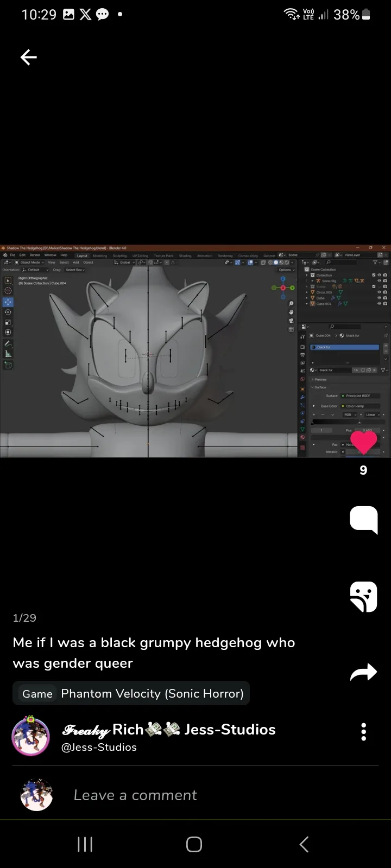Open Android recent apps button
The width and height of the screenshot is (391, 868).
[85, 844]
